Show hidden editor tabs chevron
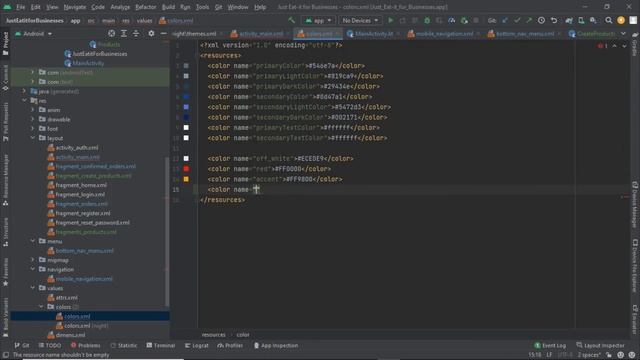640x360 pixels. [623, 33]
